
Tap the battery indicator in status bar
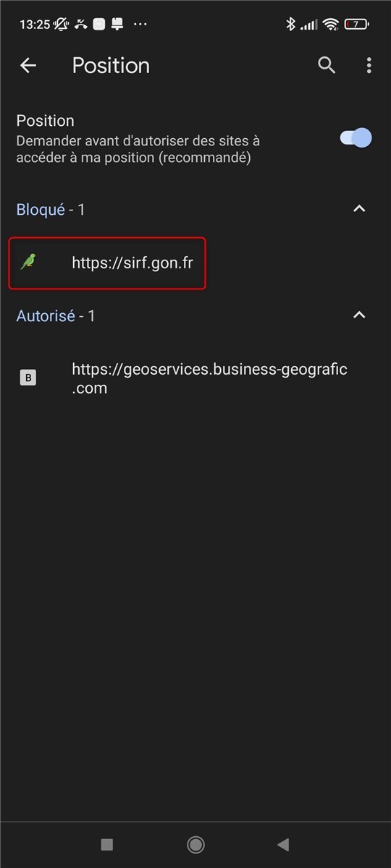point(356,24)
